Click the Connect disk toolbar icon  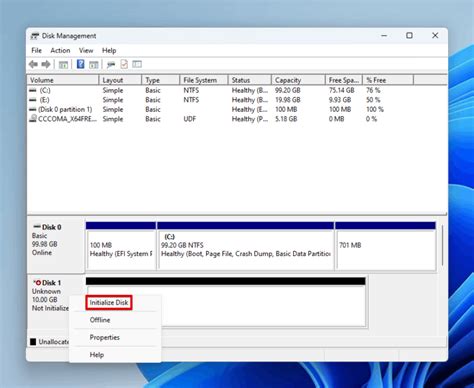pyautogui.click(x=111, y=65)
